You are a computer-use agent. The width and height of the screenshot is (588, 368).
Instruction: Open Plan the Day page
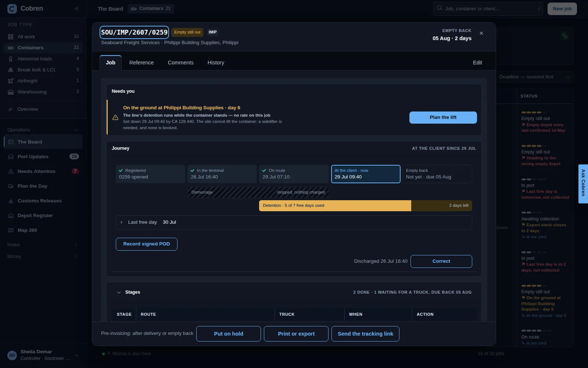43,186
